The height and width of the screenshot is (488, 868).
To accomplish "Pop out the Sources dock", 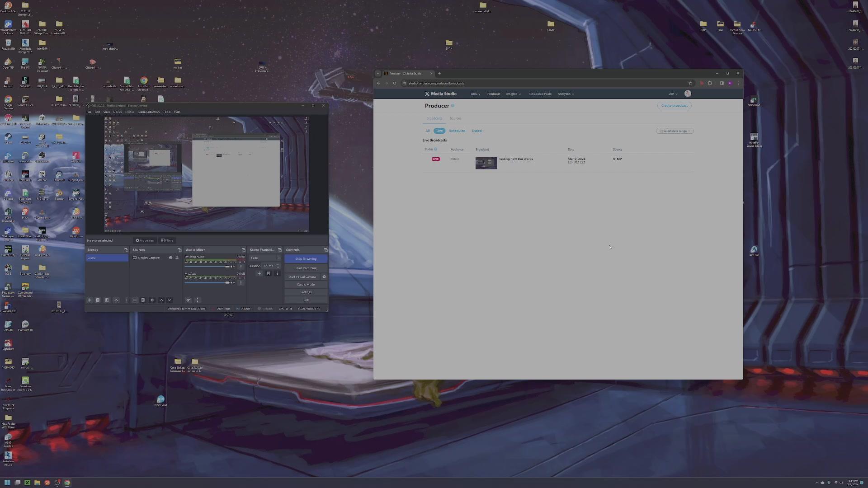I will 179,250.
